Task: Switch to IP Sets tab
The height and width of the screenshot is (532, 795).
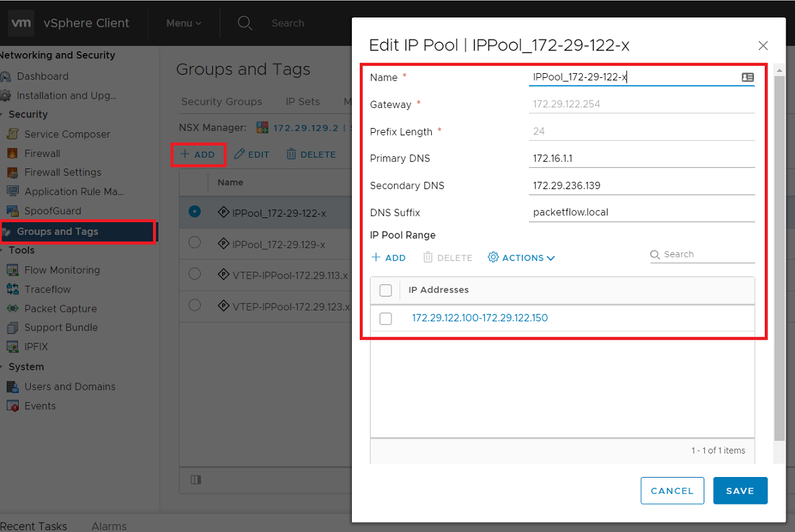Action: 303,102
